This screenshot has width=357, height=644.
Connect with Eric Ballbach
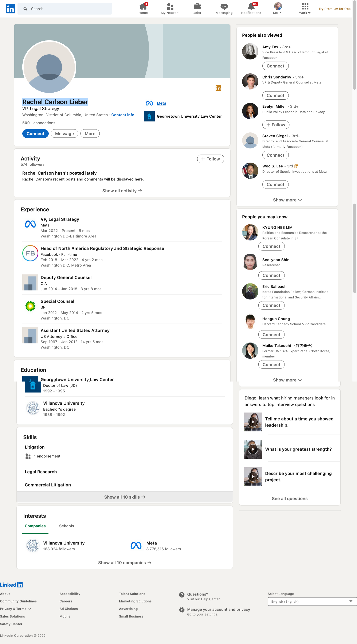271,306
